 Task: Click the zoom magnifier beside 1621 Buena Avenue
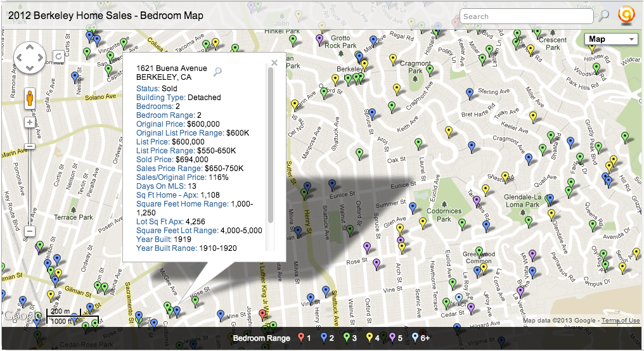click(217, 72)
